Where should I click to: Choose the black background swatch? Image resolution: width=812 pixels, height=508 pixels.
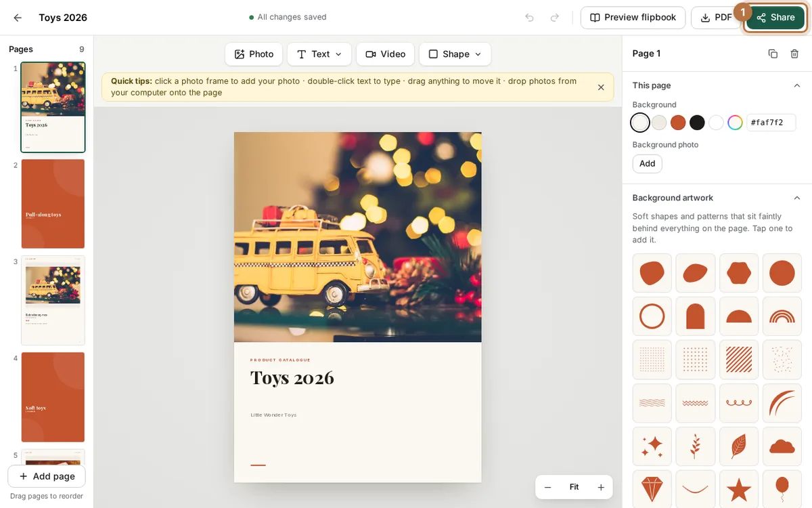[x=697, y=123]
